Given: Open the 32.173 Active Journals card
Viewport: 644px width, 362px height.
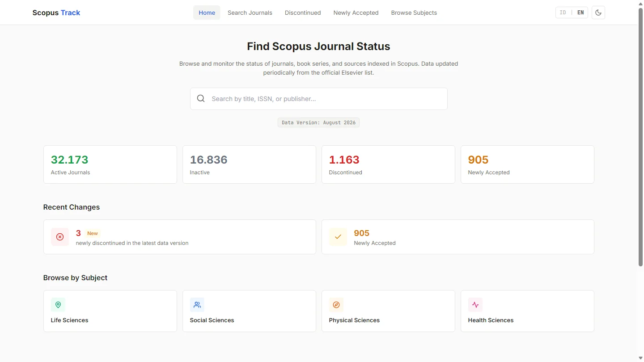Looking at the screenshot, I should [x=110, y=164].
